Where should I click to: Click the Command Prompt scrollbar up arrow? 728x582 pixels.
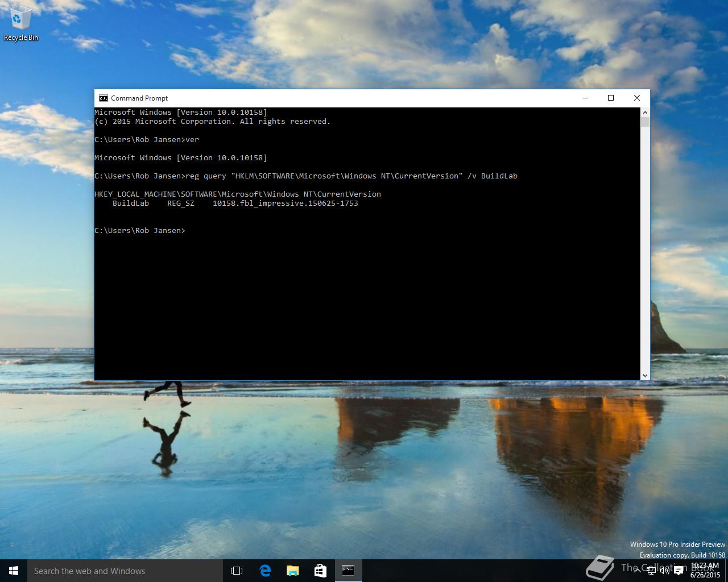pos(645,112)
